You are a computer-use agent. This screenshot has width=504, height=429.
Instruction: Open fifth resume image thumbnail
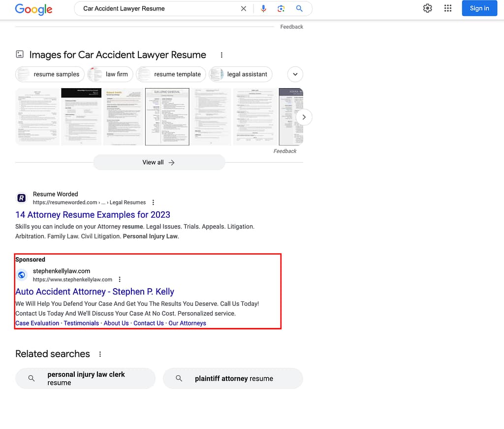pyautogui.click(x=211, y=117)
